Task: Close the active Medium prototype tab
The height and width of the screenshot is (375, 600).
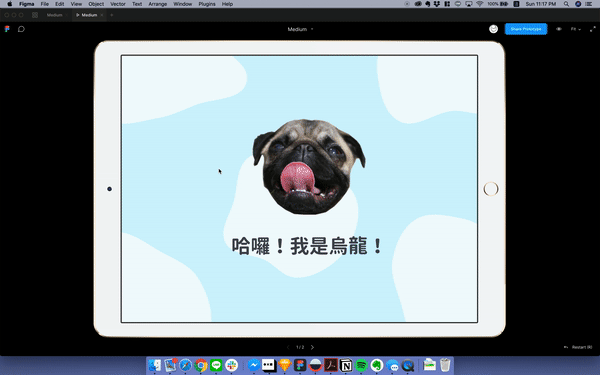Action: [x=102, y=15]
